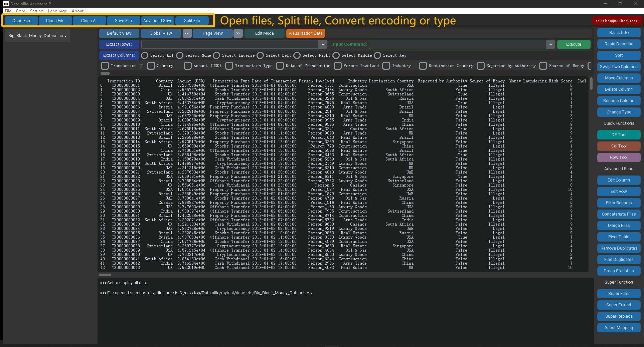Check the Transaction Type column checkbox

tap(229, 66)
